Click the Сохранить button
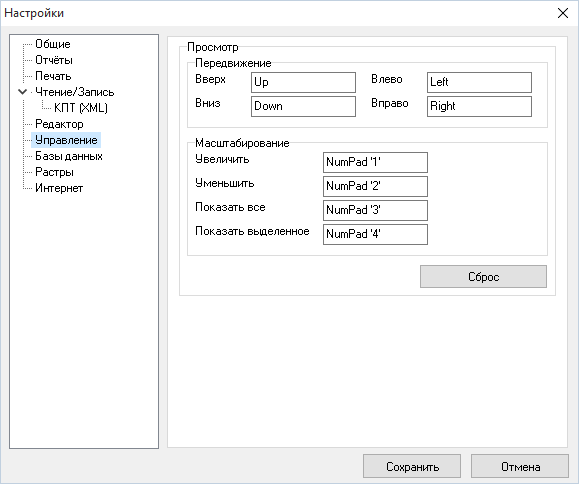 412,466
